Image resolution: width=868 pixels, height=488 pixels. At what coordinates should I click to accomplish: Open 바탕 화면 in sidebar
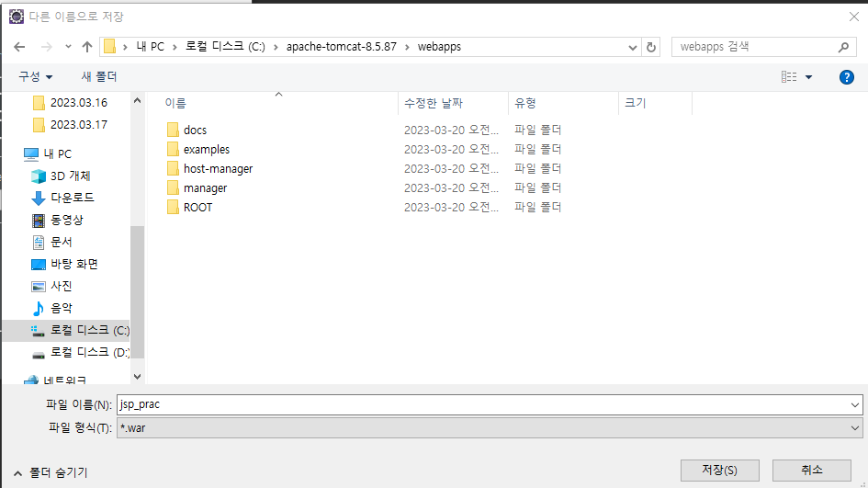click(65, 264)
